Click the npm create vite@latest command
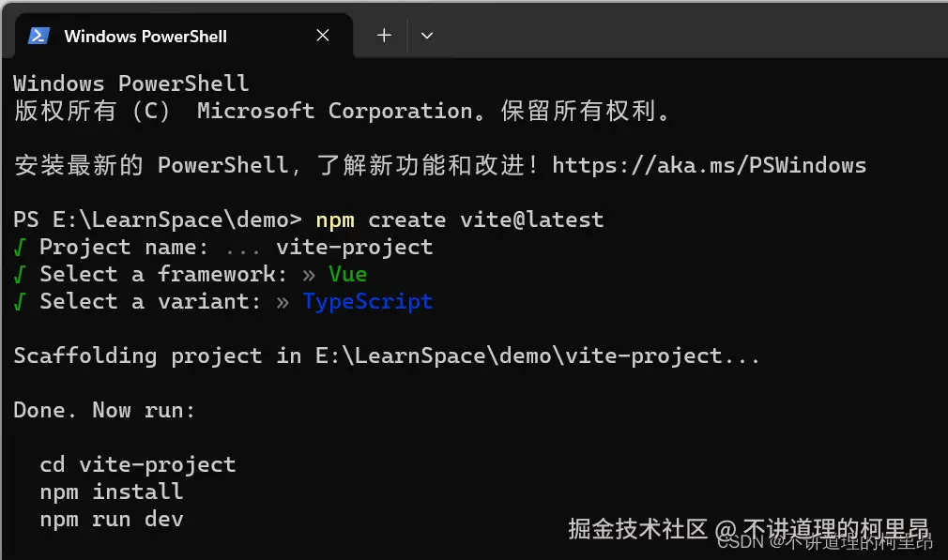 click(x=459, y=219)
